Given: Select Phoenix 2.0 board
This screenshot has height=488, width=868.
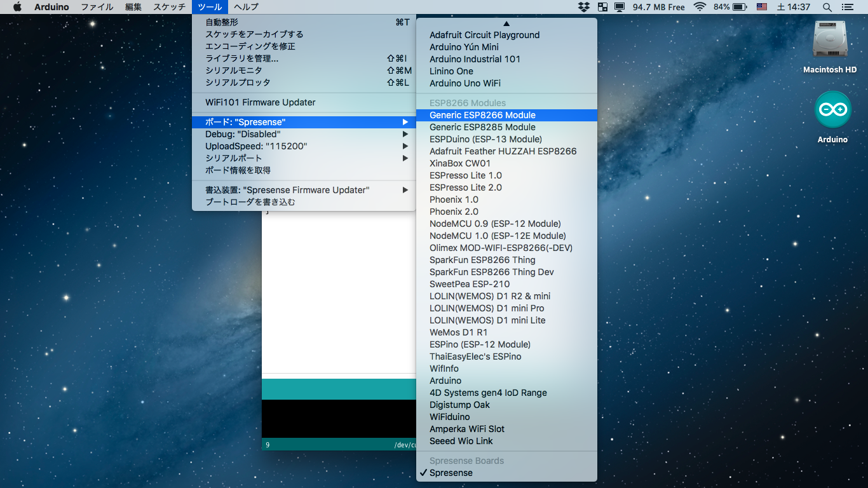Looking at the screenshot, I should point(506,212).
